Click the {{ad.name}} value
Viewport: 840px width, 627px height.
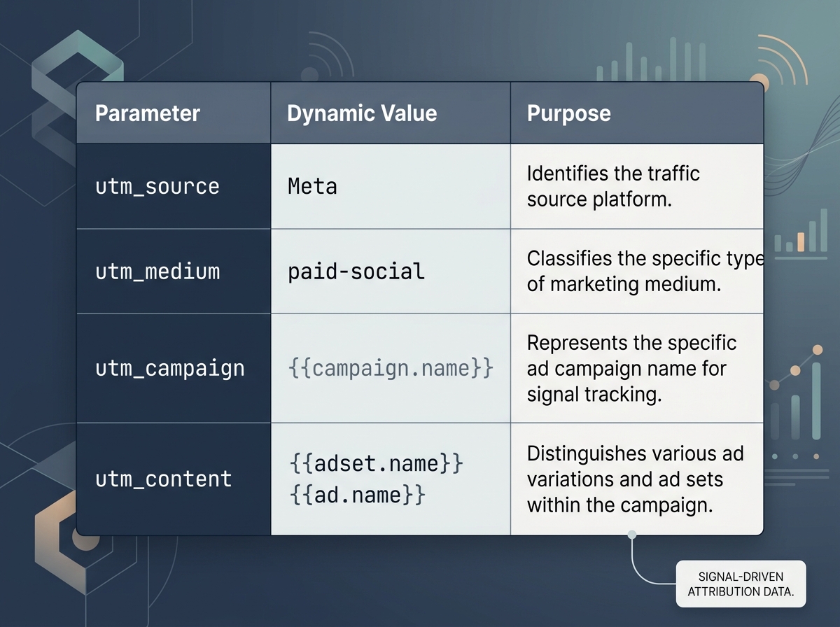tap(356, 495)
